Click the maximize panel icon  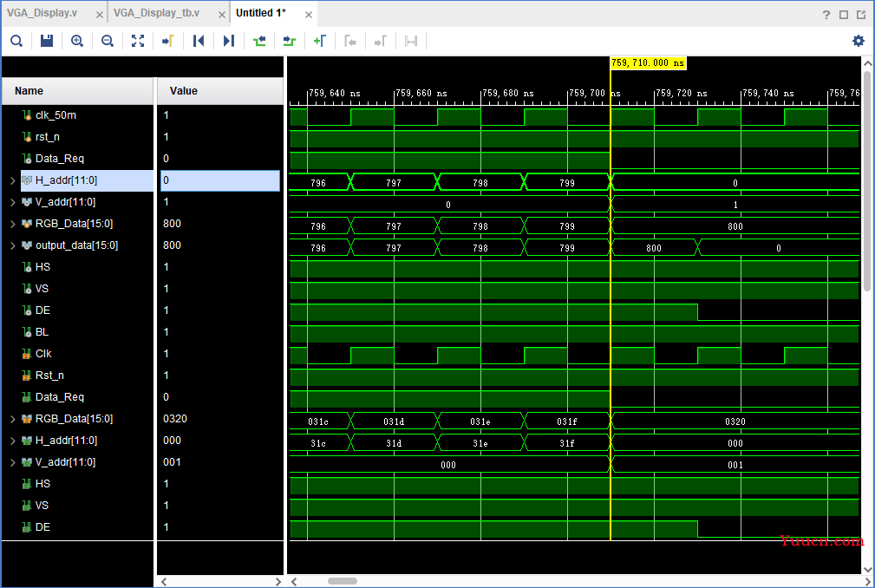point(844,15)
